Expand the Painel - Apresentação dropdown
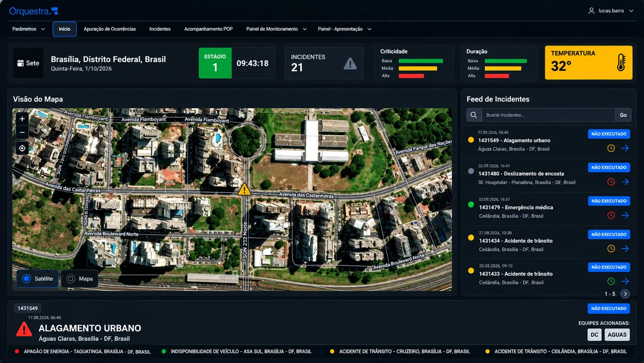 click(x=345, y=29)
